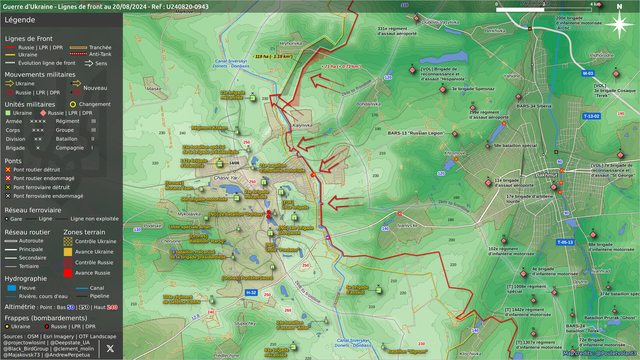This screenshot has width=640, height=360.
Task: Click the red 'Avance Russie' color swatch
Action: (x=68, y=273)
